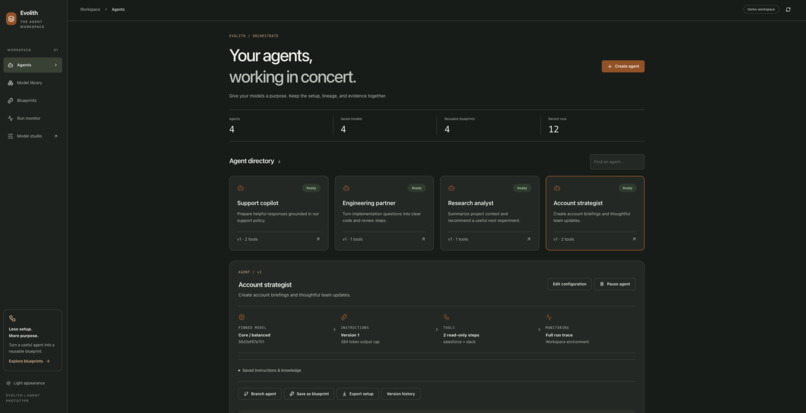This screenshot has height=413, width=806.
Task: Go to Blueprints in the sidebar
Action: tap(33, 101)
